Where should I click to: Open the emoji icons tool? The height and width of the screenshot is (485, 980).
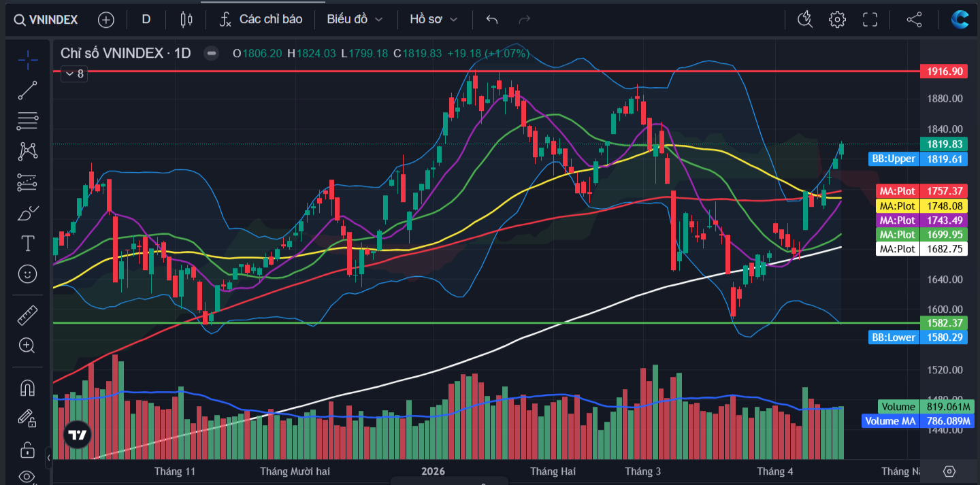pos(27,274)
